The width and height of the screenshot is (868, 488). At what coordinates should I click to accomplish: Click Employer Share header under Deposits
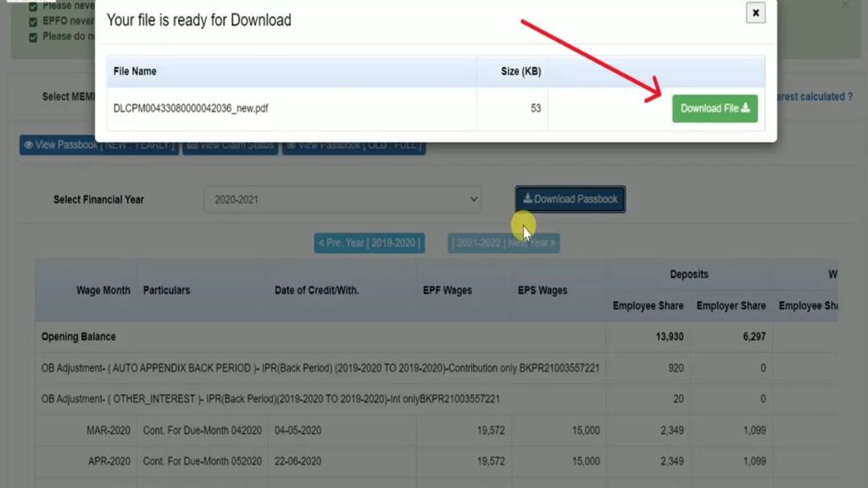(x=731, y=306)
